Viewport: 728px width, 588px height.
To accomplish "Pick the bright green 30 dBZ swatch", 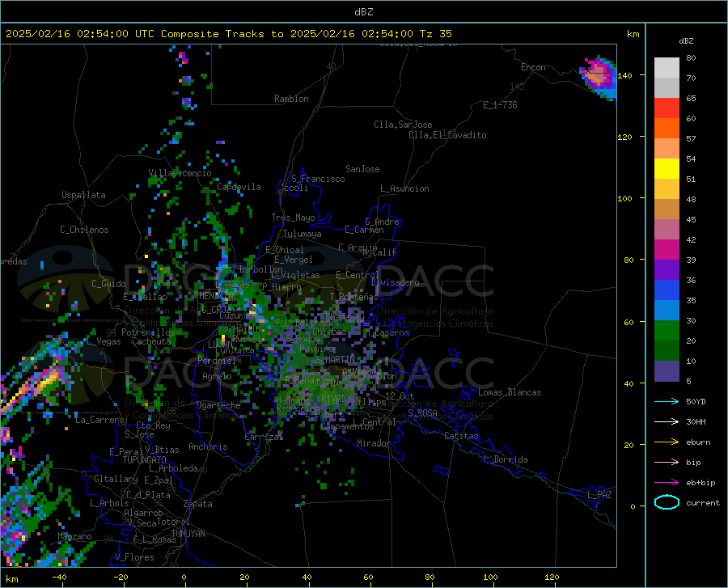I will tap(667, 331).
